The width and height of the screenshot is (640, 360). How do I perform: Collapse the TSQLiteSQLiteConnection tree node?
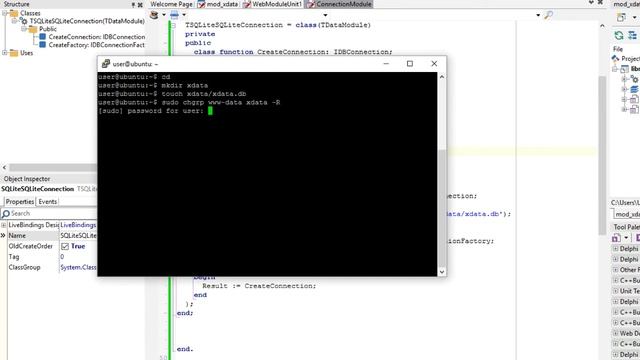(15, 21)
